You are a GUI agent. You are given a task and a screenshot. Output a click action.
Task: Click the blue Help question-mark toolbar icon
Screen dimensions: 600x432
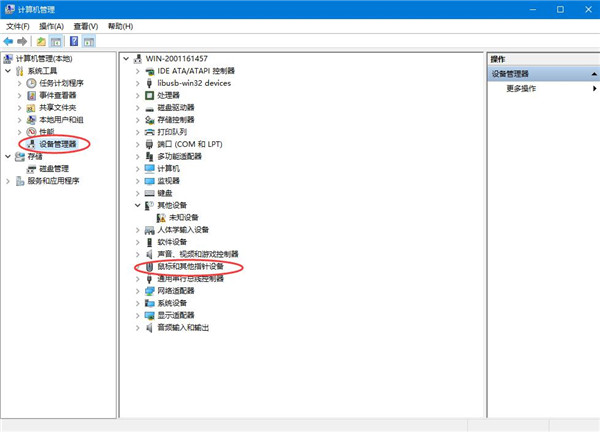pyautogui.click(x=74, y=42)
